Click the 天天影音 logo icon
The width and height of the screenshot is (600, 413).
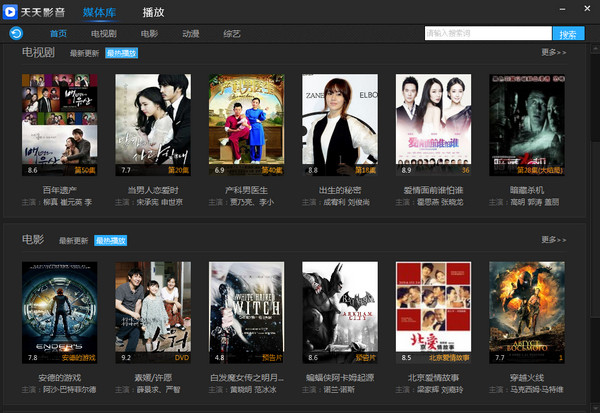(x=10, y=12)
